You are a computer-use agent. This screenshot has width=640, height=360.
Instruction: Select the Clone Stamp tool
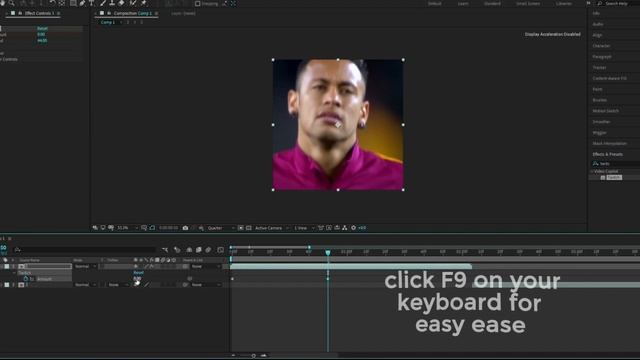click(x=112, y=3)
